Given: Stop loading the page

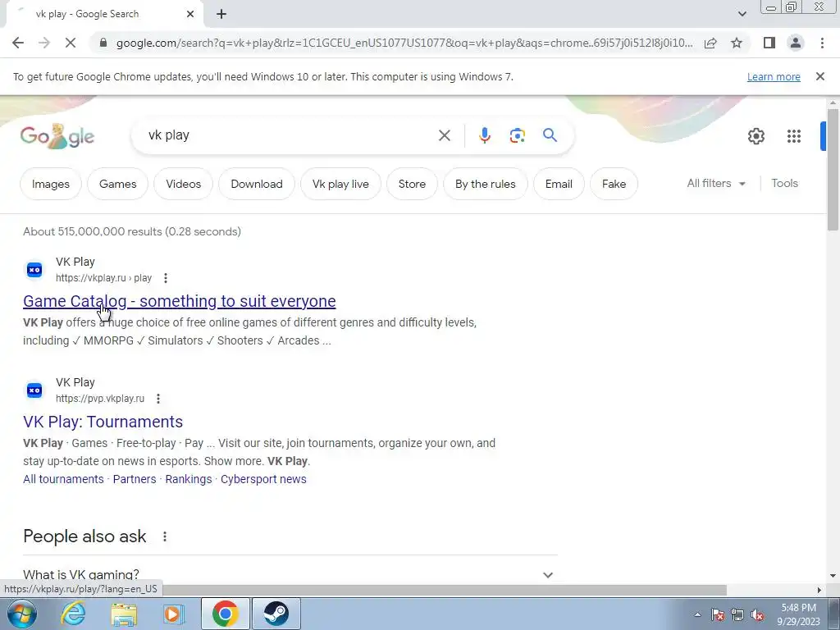Looking at the screenshot, I should (x=71, y=43).
